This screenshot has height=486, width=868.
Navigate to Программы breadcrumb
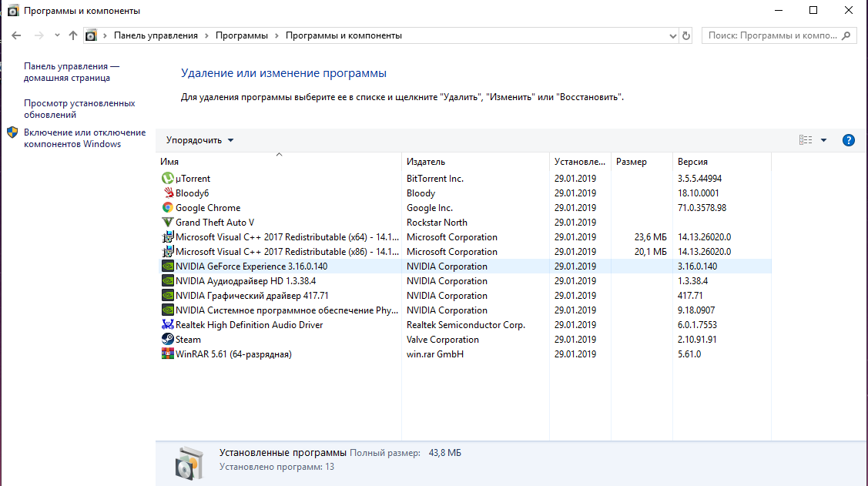(241, 35)
